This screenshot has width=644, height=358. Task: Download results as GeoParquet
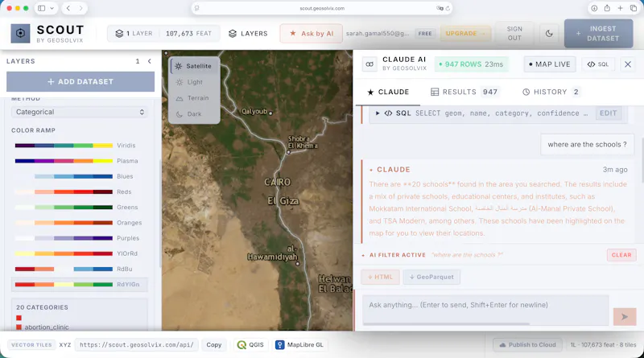pyautogui.click(x=431, y=277)
